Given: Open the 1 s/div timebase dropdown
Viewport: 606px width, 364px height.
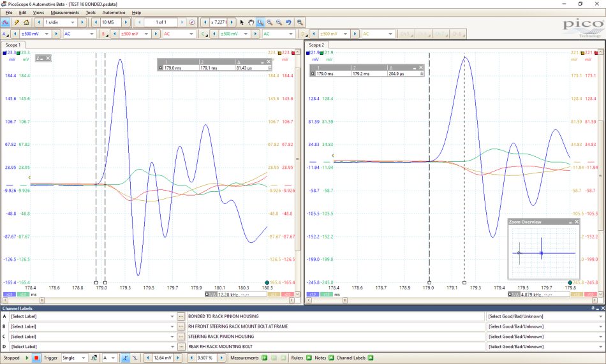Looking at the screenshot, I should (x=59, y=22).
